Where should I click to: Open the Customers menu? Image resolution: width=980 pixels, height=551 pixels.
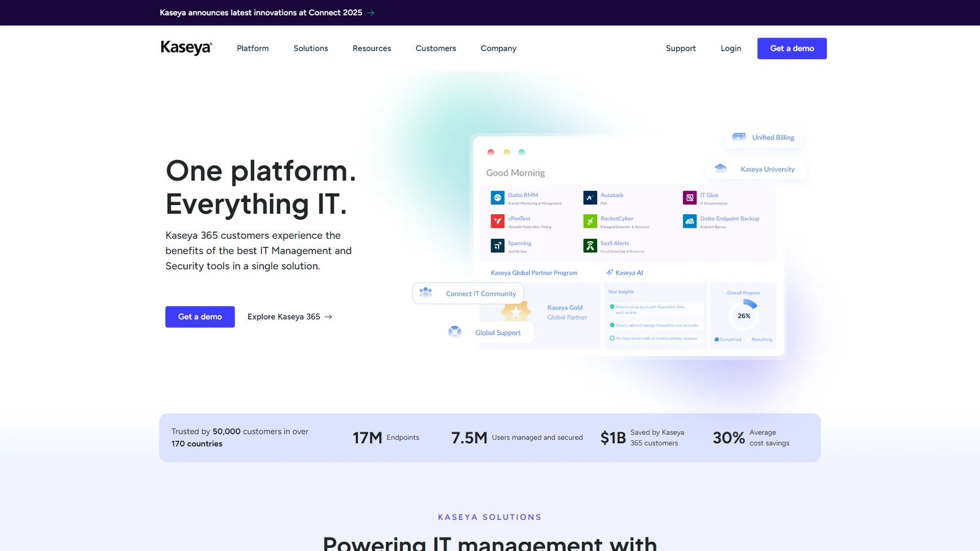[436, 48]
